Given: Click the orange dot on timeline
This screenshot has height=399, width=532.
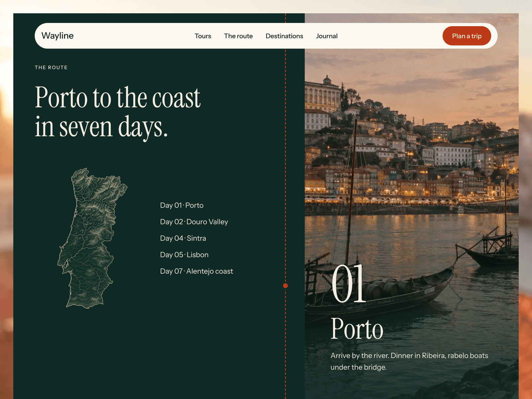Looking at the screenshot, I should coord(285,286).
